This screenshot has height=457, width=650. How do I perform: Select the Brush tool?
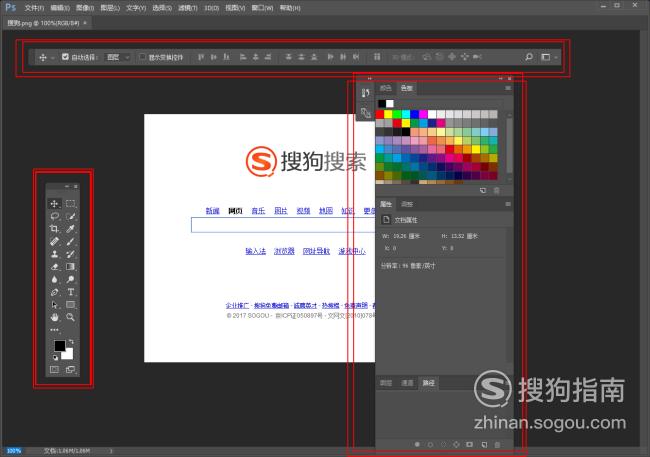(x=70, y=241)
